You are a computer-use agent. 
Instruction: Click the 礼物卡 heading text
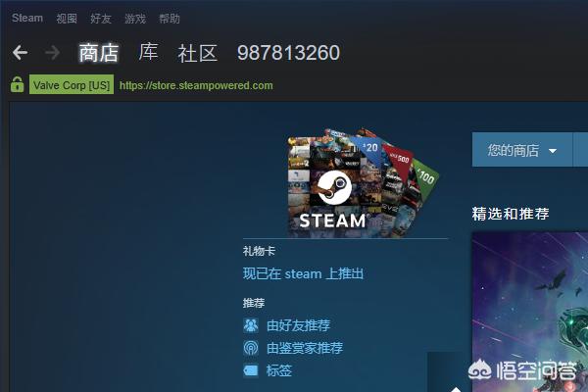coord(259,251)
